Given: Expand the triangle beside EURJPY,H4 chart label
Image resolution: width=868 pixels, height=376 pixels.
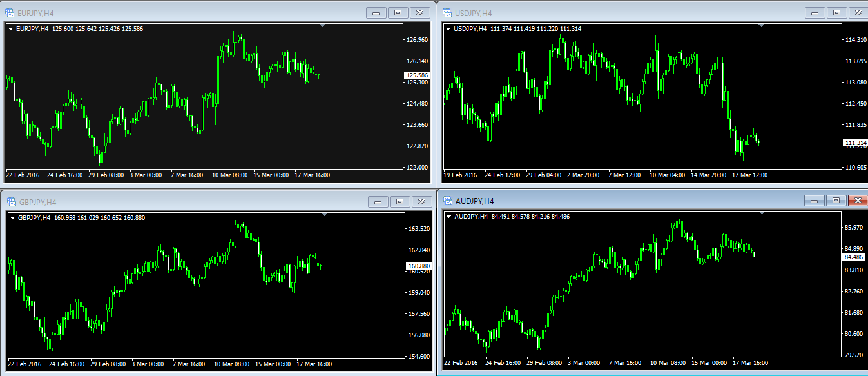Looking at the screenshot, I should tap(11, 28).
